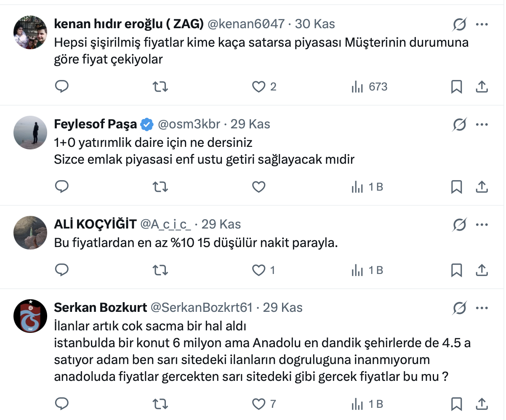This screenshot has width=506, height=420.
Task: View analytics of kenan's tweet showing 673
Action: pos(369,87)
